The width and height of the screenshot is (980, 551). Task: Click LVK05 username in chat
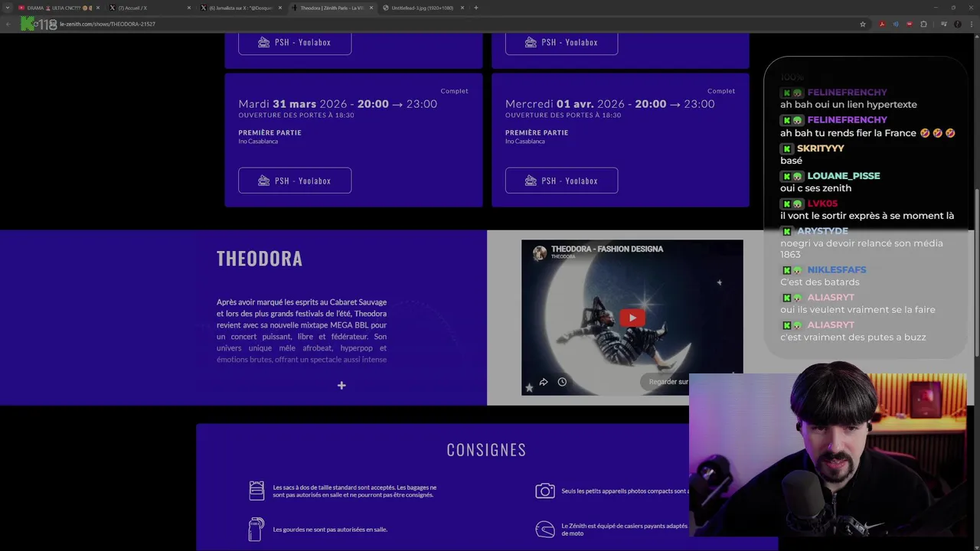822,204
